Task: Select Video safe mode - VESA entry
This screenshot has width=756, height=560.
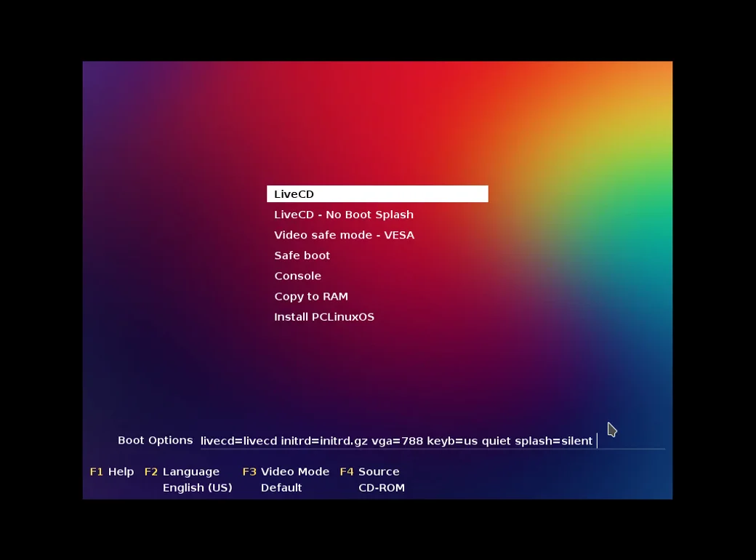Action: 345,235
